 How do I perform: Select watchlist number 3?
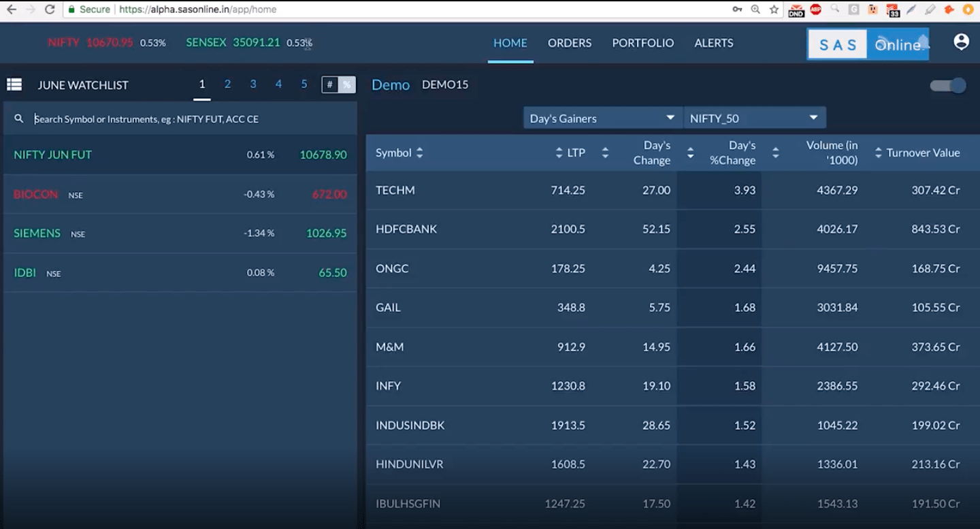click(x=252, y=84)
